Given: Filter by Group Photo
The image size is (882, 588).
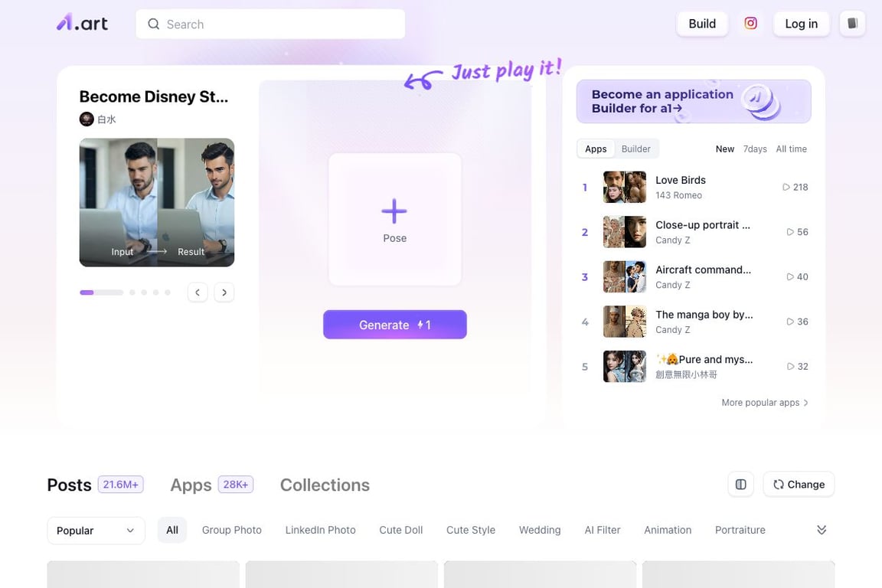Looking at the screenshot, I should pyautogui.click(x=232, y=530).
